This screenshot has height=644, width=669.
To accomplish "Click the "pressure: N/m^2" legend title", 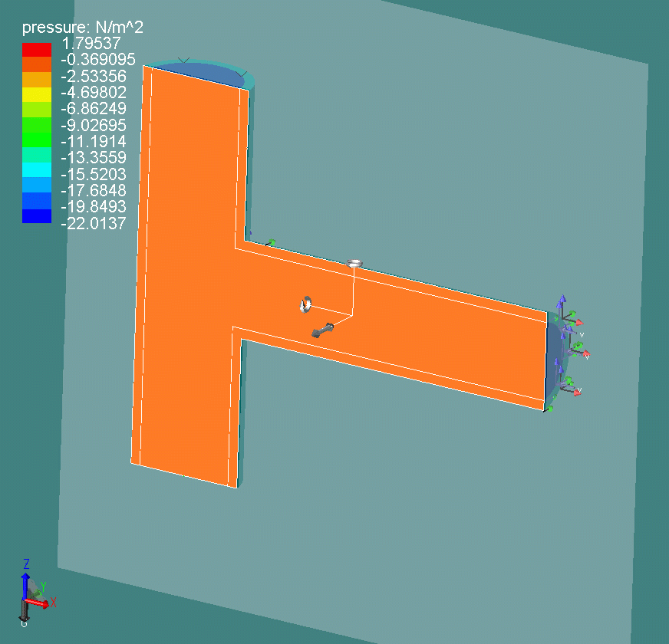I will (x=83, y=28).
